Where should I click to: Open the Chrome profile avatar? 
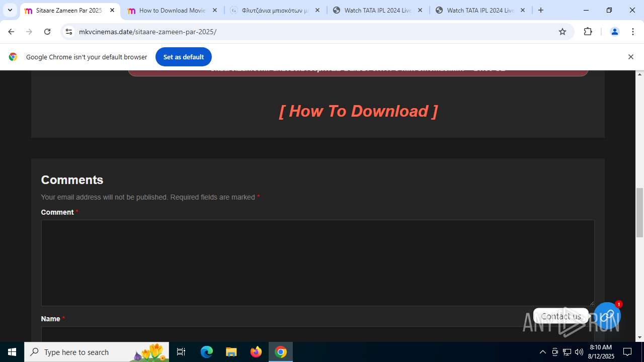[614, 32]
